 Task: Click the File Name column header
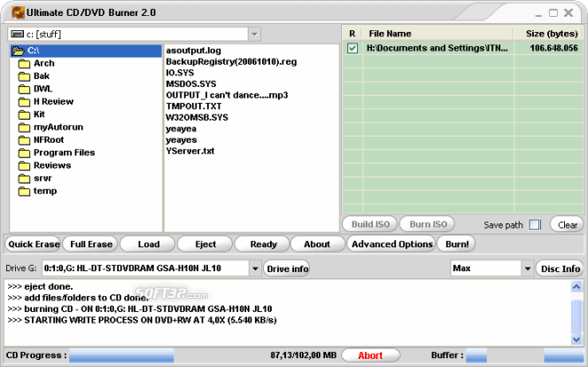(437, 34)
